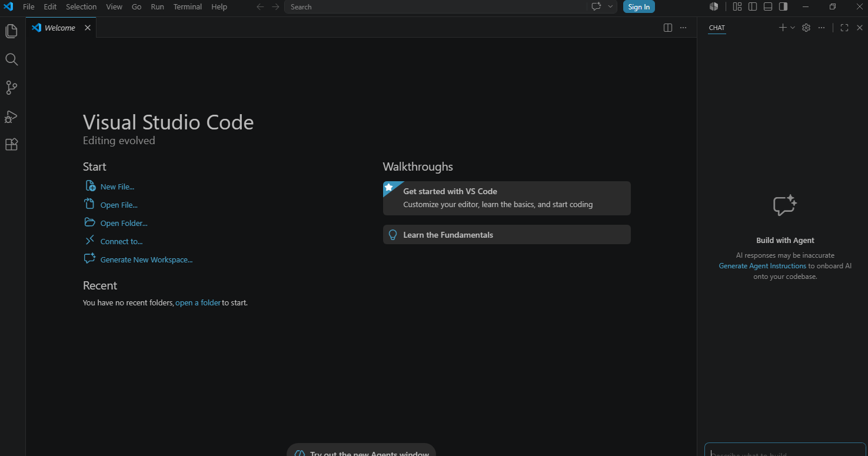Open the Help menu

(219, 7)
